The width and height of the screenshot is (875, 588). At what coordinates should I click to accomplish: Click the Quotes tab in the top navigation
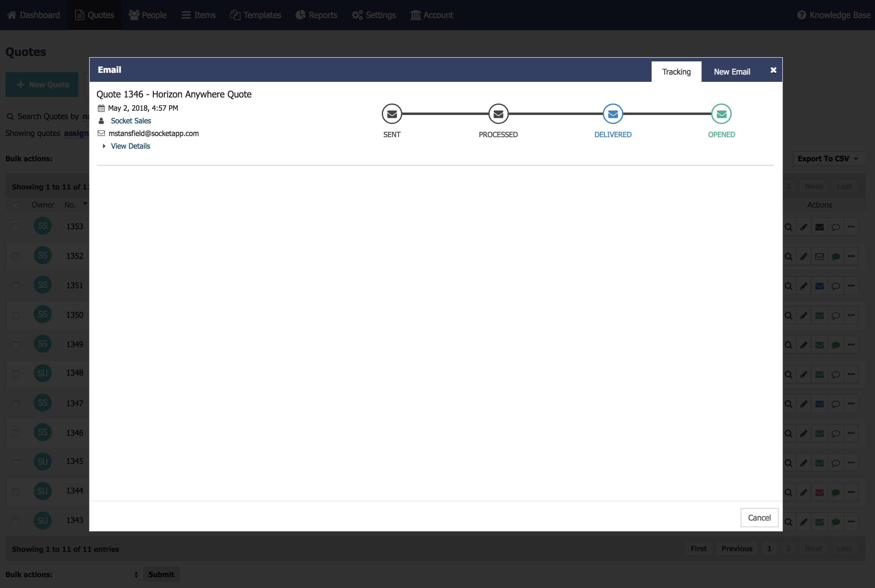95,15
